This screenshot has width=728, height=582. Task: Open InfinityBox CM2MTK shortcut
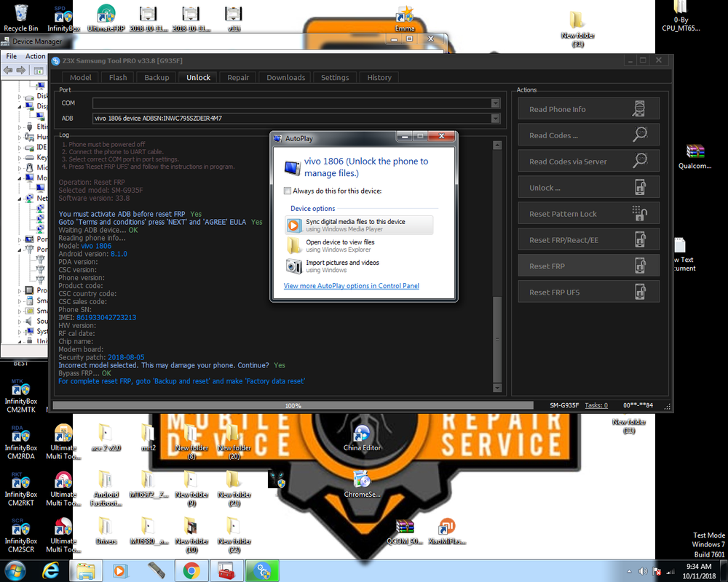(x=21, y=396)
